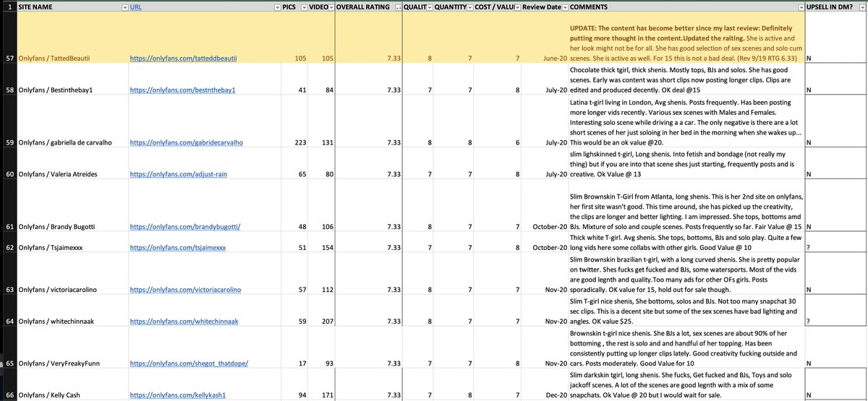The image size is (868, 401).
Task: Open the onlyfans.com/tatteddbeautii link
Action: 184,57
